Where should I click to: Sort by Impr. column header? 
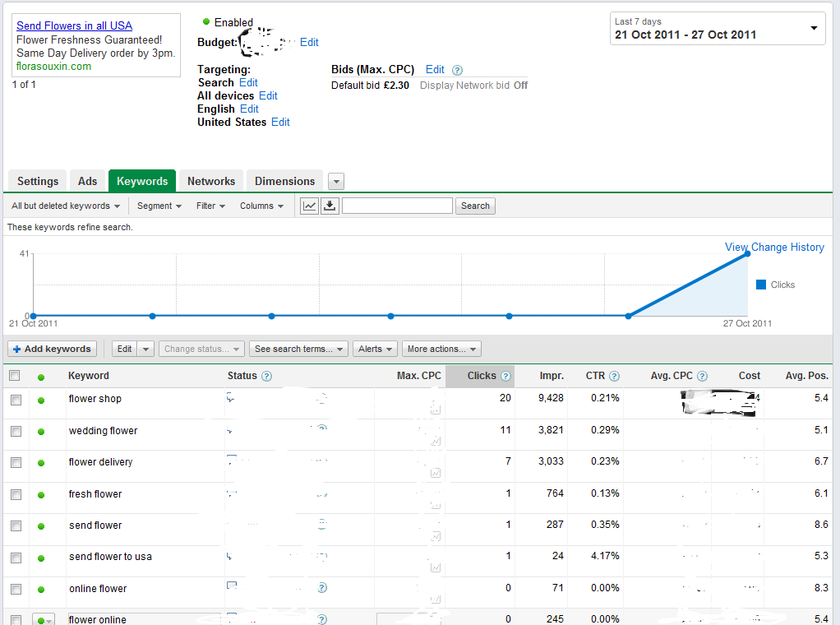(552, 376)
